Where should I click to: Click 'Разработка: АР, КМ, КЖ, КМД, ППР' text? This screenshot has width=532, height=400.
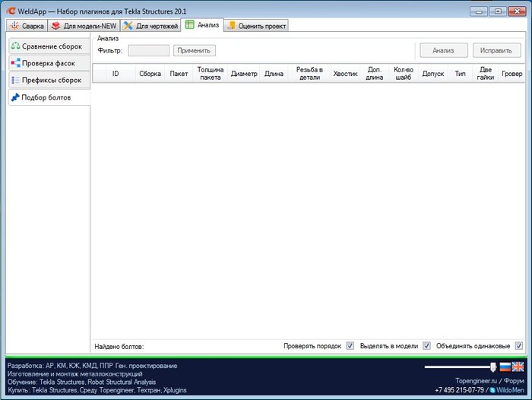tap(60, 366)
